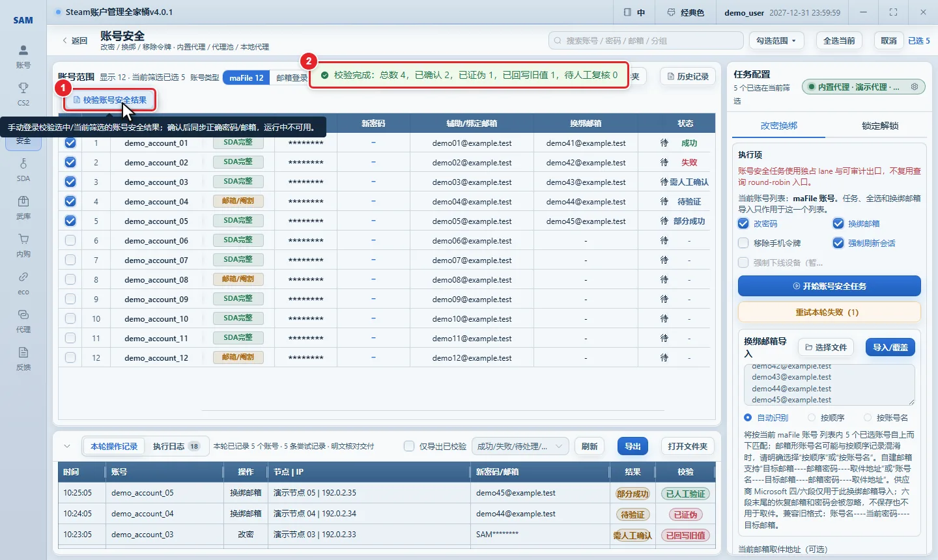Click 全选当前 button
The width and height of the screenshot is (938, 560).
(x=839, y=40)
